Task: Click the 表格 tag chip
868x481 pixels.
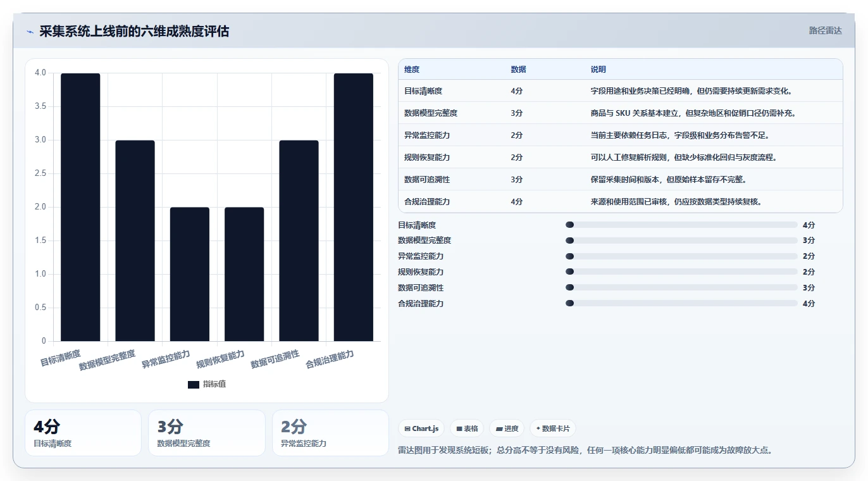Action: click(x=467, y=428)
